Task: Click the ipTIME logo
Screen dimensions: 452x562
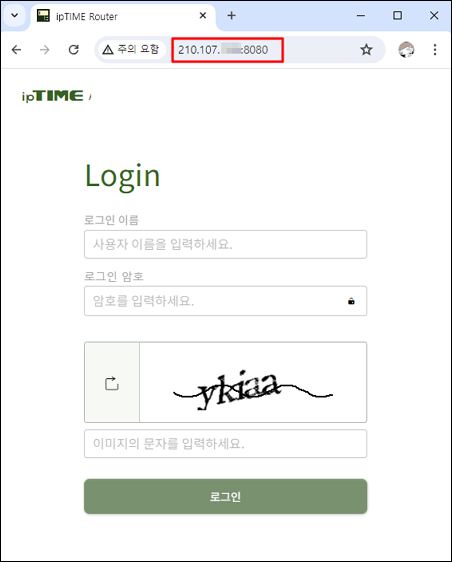Action: click(56, 96)
